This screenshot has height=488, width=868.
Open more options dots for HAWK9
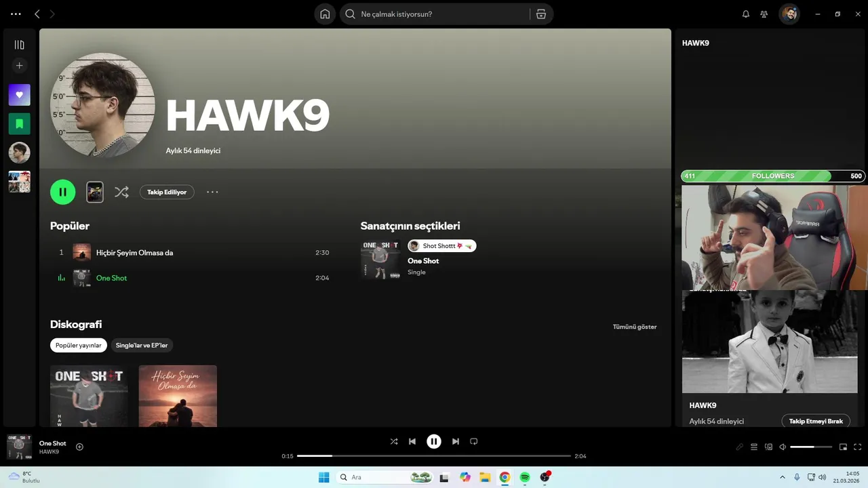212,192
